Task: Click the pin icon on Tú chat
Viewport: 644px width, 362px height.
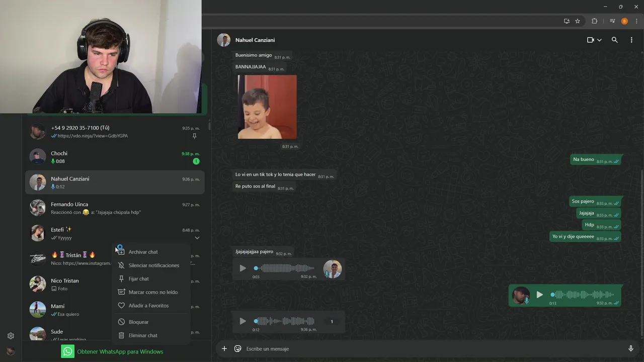Action: (x=195, y=136)
